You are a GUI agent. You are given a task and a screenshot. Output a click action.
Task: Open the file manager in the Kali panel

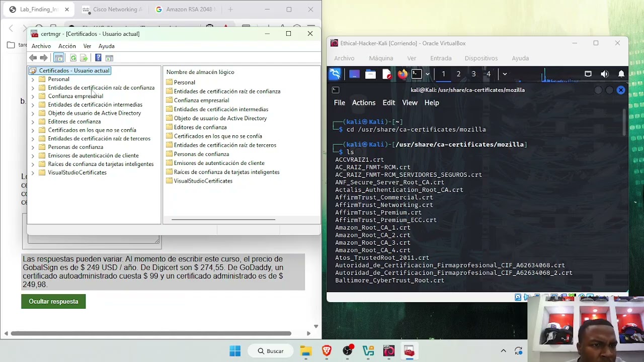(x=370, y=74)
